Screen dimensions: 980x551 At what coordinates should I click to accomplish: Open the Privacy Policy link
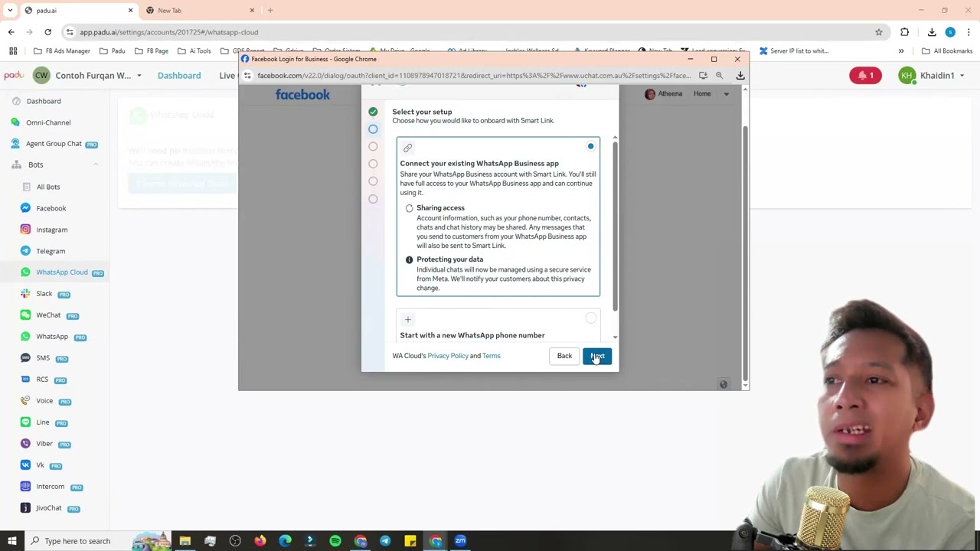pyautogui.click(x=448, y=356)
